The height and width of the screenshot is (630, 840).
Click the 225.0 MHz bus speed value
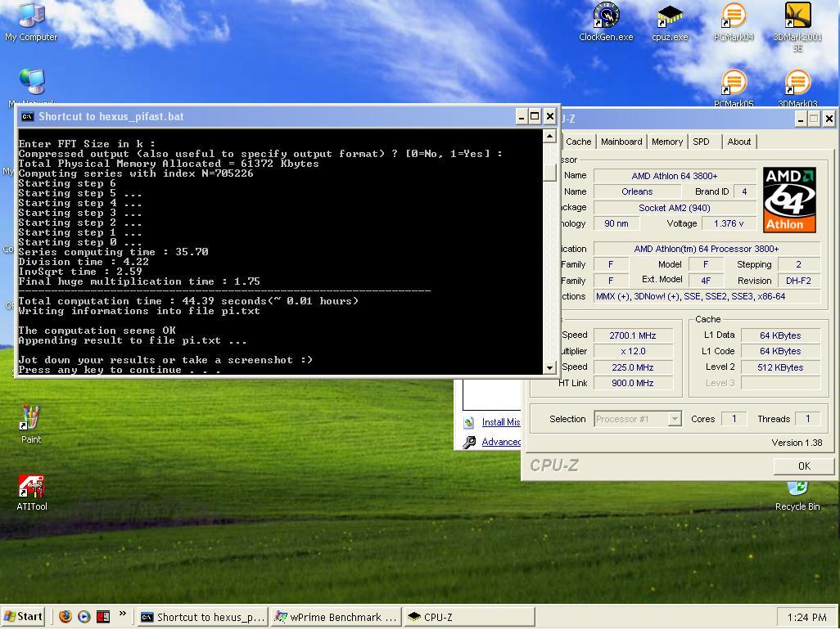tap(633, 367)
